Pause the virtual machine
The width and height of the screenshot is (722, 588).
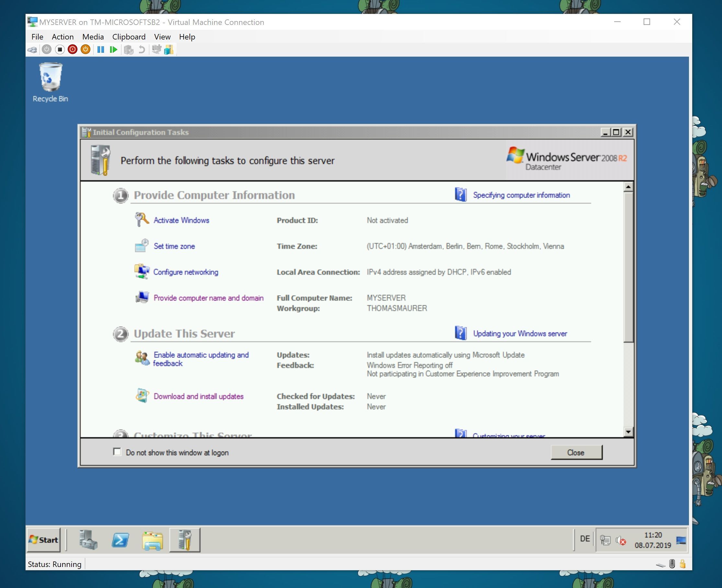coord(101,50)
